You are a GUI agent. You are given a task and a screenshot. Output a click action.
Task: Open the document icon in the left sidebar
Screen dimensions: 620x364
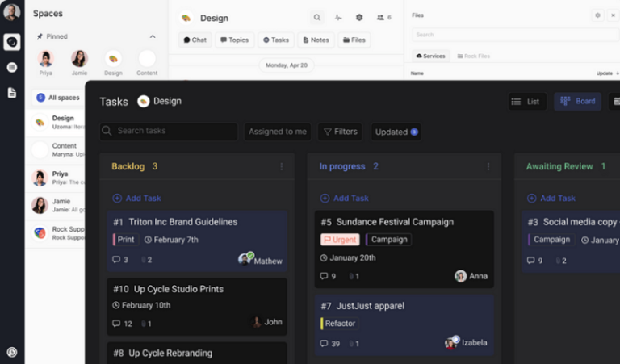pyautogui.click(x=11, y=93)
